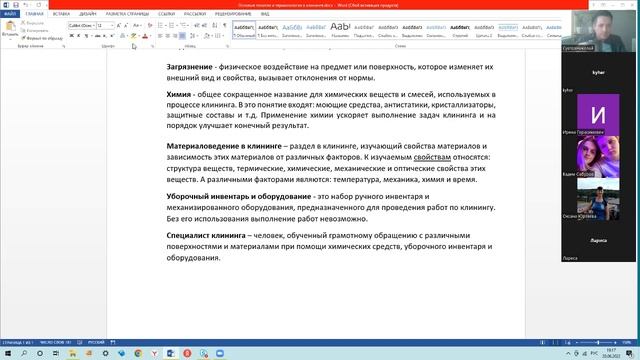Image resolution: width=640 pixels, height=360 pixels.
Task: Click the Increase indent icon
Action: click(204, 26)
